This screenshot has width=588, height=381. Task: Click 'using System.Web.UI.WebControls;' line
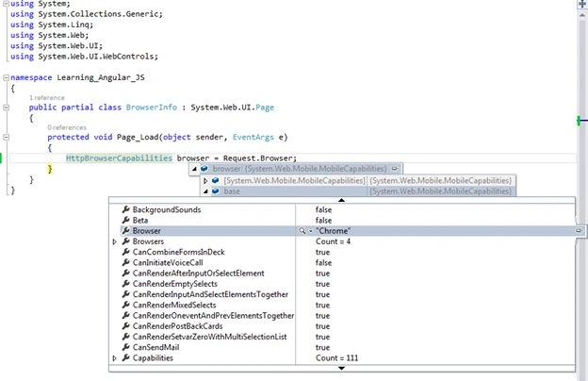pos(85,56)
